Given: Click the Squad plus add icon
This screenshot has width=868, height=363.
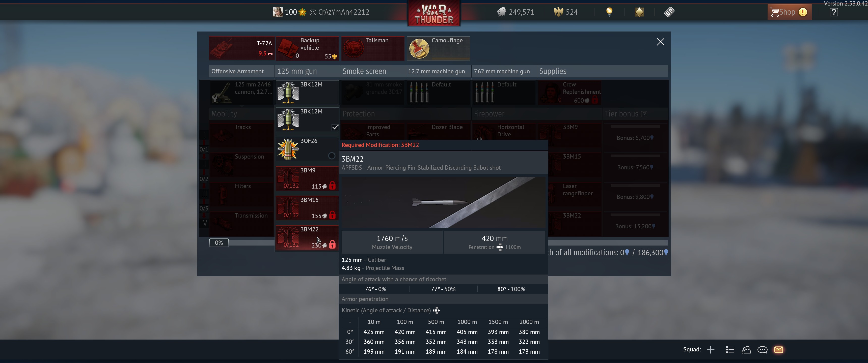Looking at the screenshot, I should click(710, 350).
